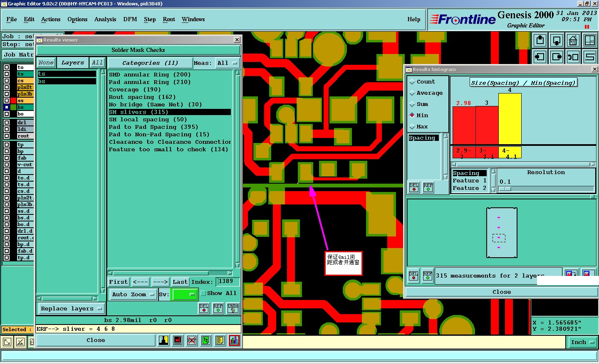Click the XY window layout icon

point(590,41)
